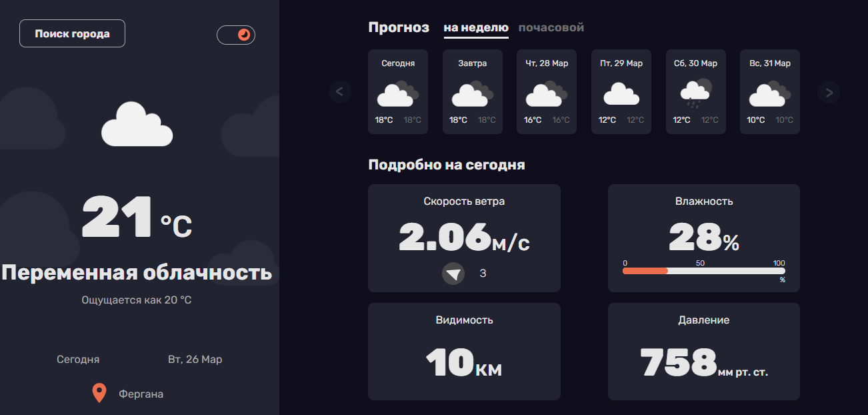This screenshot has height=415, width=868.
Task: Select the на неделю forecast tab
Action: (476, 27)
